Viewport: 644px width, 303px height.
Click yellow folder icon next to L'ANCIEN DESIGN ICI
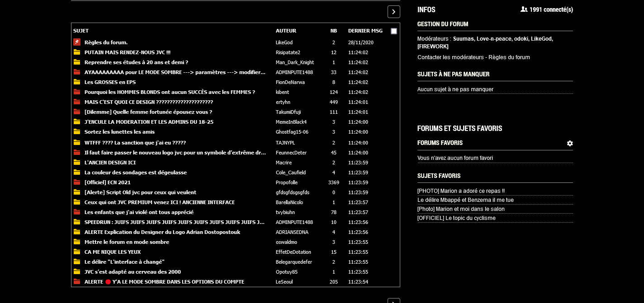[x=77, y=163]
